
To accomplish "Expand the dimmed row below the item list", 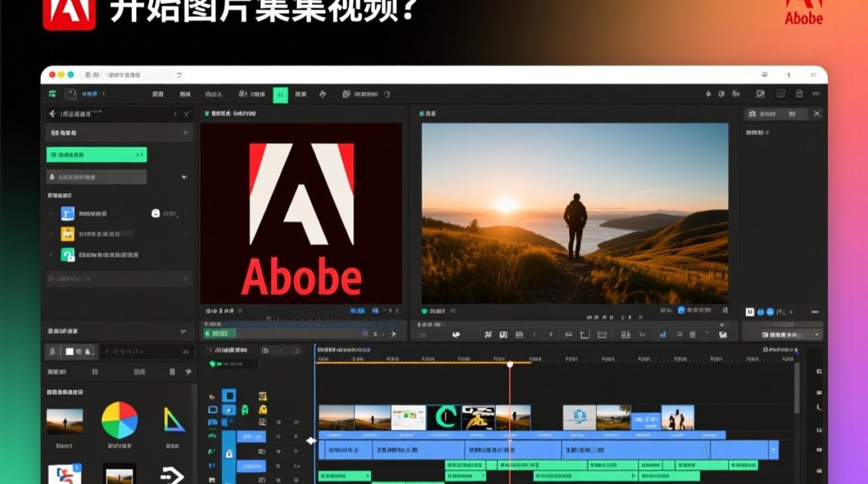I will [119, 279].
